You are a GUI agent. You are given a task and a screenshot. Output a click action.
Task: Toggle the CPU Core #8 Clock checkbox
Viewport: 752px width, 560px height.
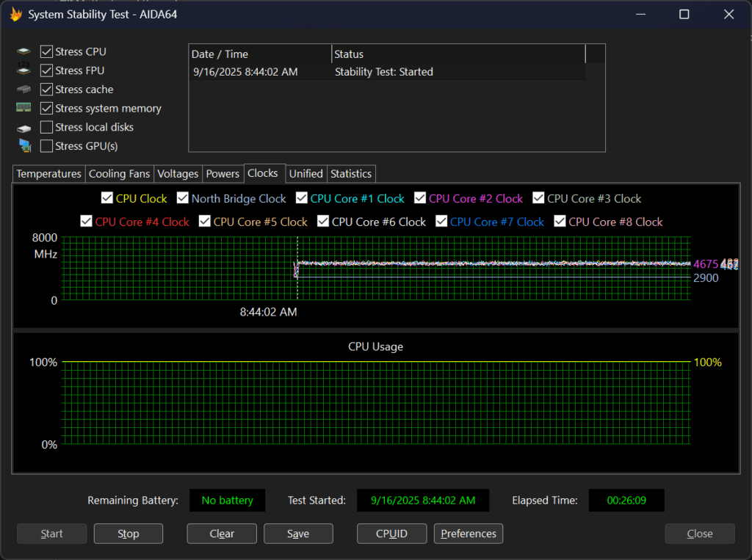[560, 221]
